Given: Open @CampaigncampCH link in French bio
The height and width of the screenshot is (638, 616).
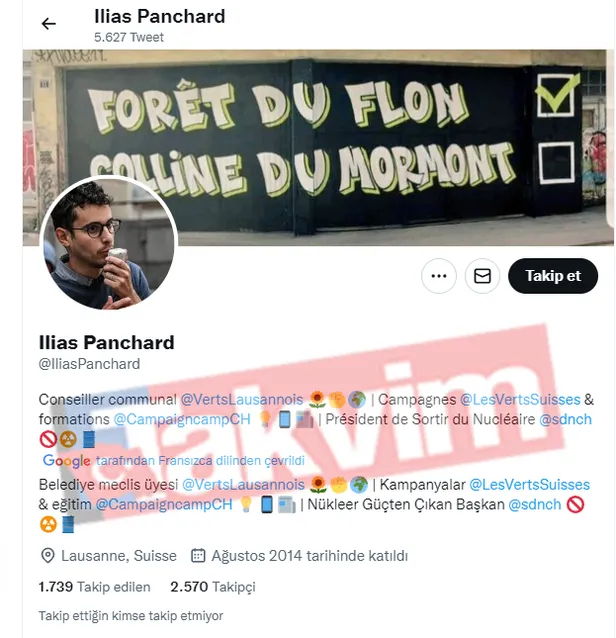Looking at the screenshot, I should 182,420.
